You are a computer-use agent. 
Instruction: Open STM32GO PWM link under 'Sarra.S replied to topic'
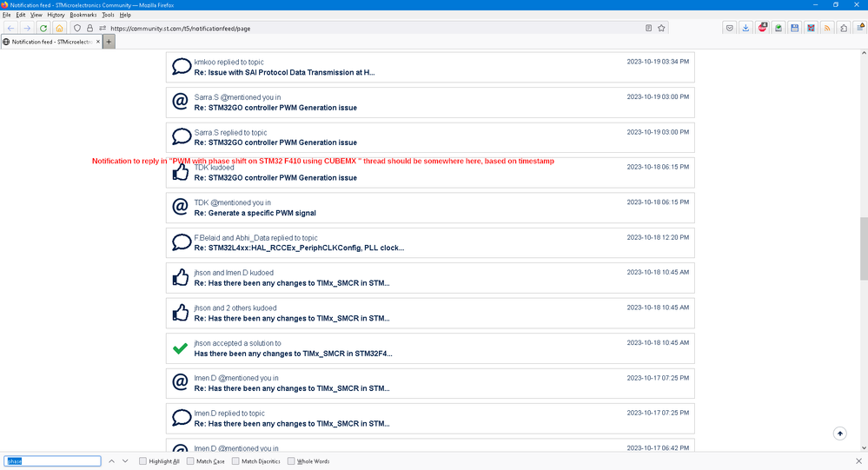[x=275, y=142]
